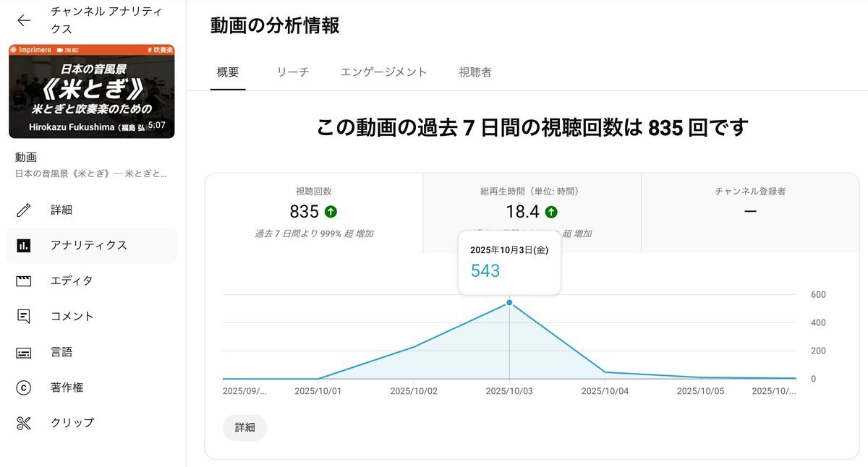This screenshot has width=868, height=467.
Task: Switch to the 概要 tab
Action: pos(228,72)
